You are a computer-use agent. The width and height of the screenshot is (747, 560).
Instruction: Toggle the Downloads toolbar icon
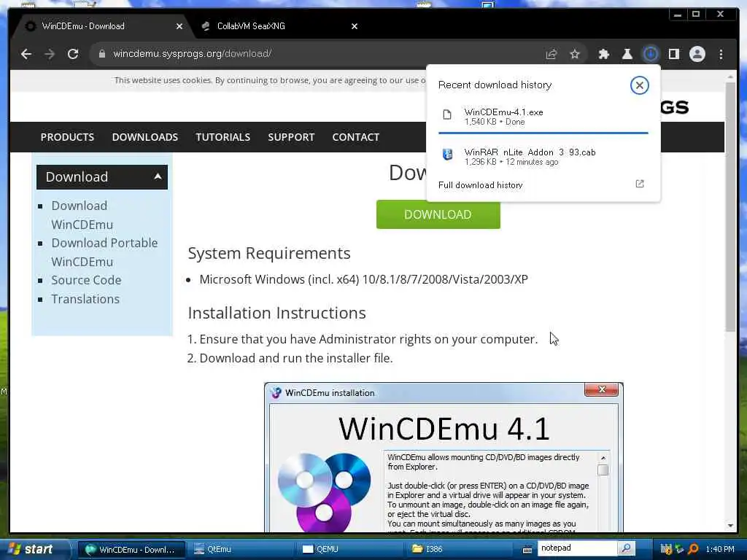click(651, 54)
